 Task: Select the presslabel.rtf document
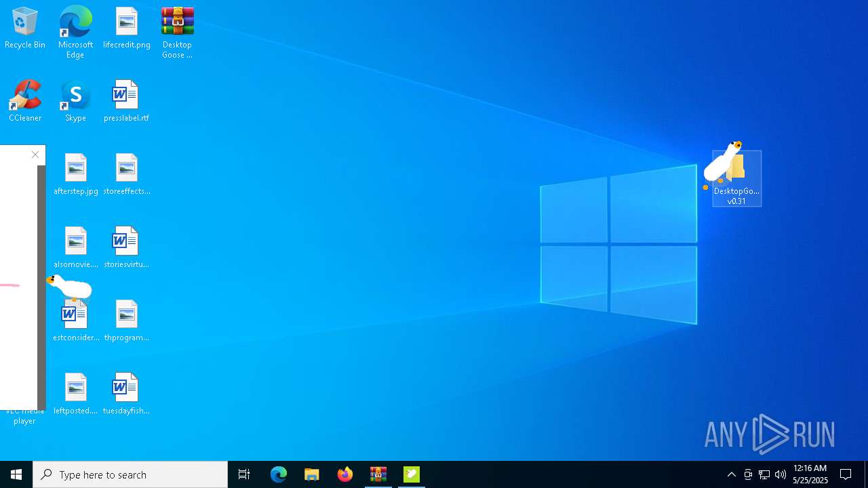coord(127,101)
